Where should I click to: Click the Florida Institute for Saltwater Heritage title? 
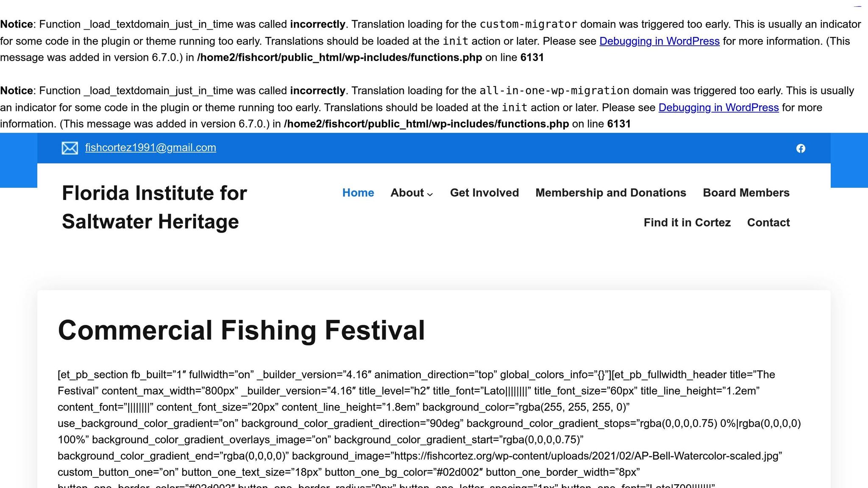tap(154, 207)
